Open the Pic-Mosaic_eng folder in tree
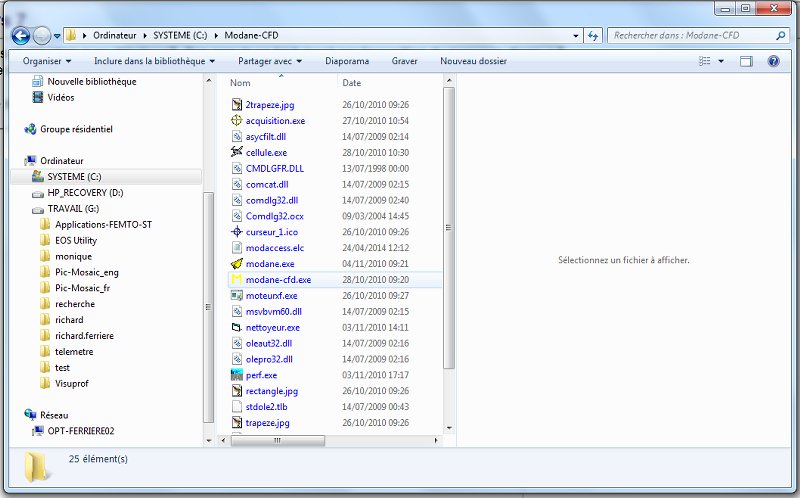The image size is (800, 498). (x=87, y=272)
